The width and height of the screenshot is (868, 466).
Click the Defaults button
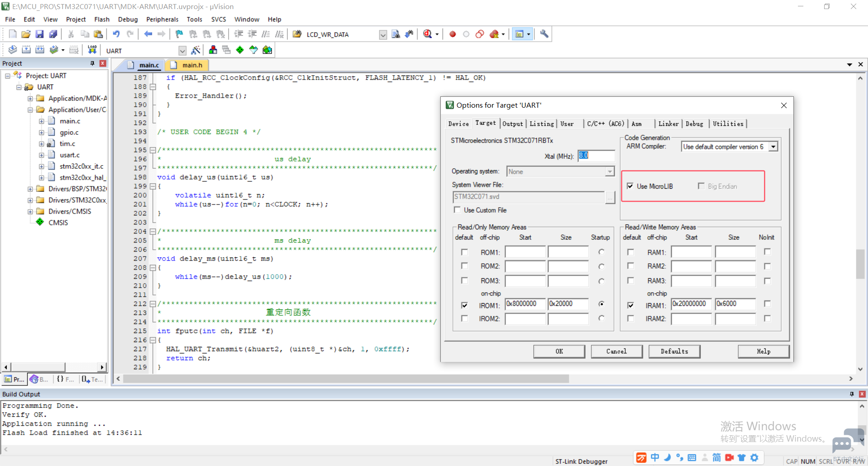675,352
